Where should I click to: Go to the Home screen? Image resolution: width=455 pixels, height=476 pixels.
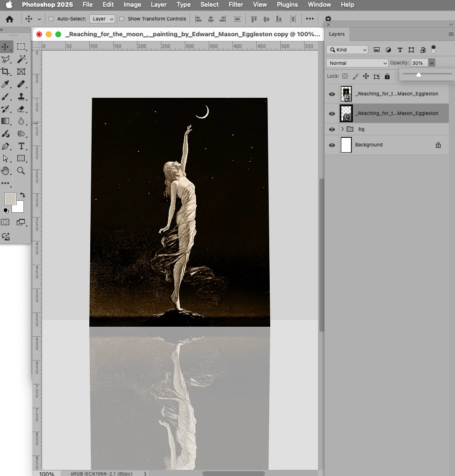[x=10, y=19]
